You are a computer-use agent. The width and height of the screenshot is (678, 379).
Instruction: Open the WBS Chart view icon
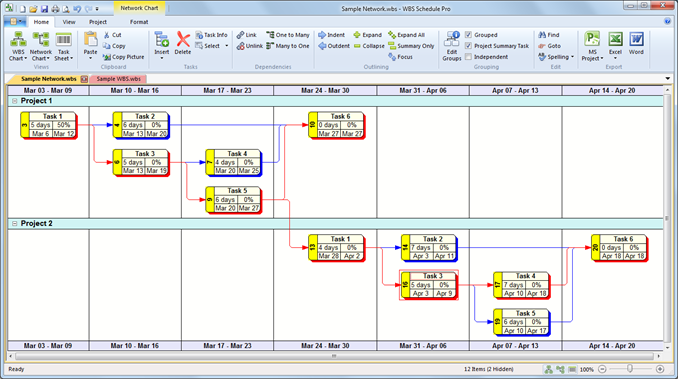point(18,40)
